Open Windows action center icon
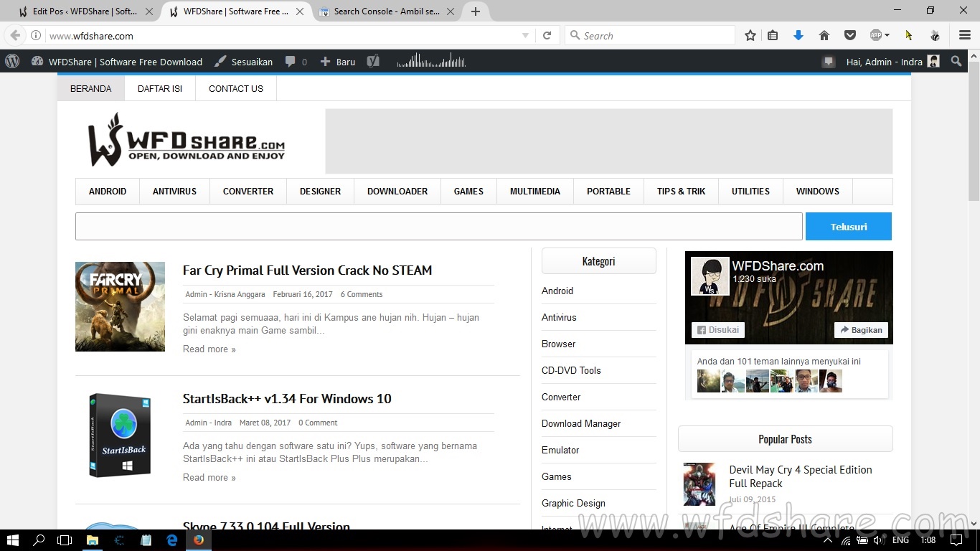This screenshot has height=551, width=980. click(x=956, y=540)
